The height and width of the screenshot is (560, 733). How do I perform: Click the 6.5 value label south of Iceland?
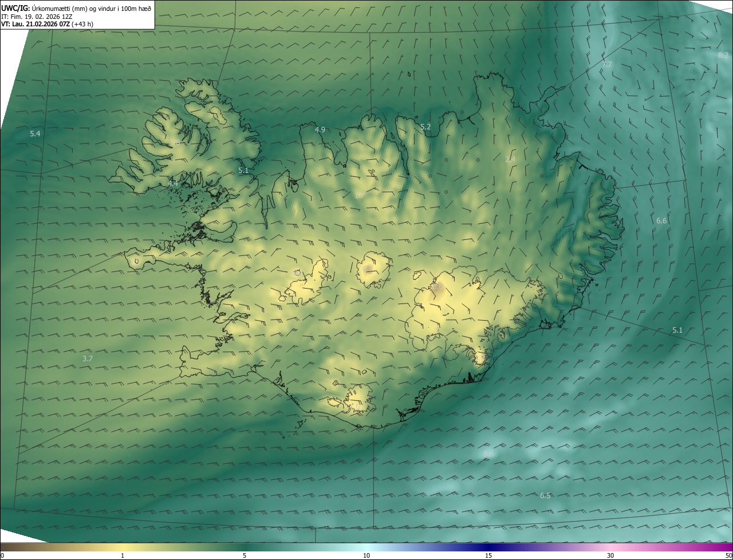[x=545, y=495]
